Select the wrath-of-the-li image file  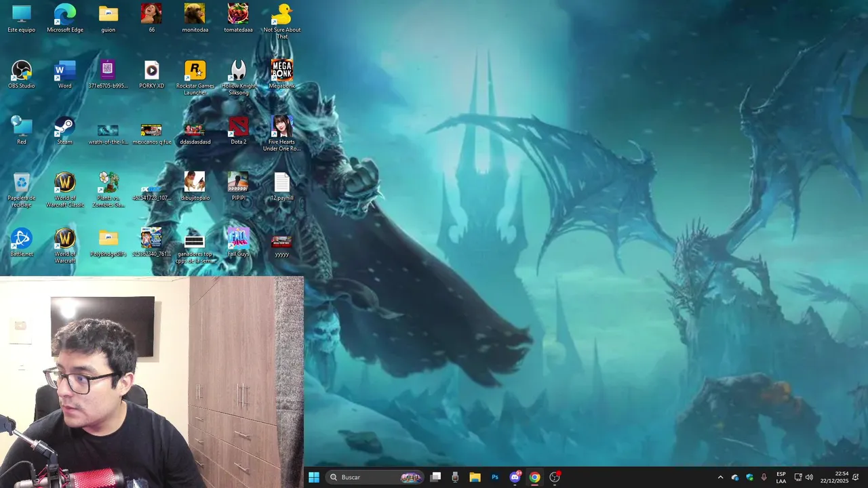click(x=108, y=133)
